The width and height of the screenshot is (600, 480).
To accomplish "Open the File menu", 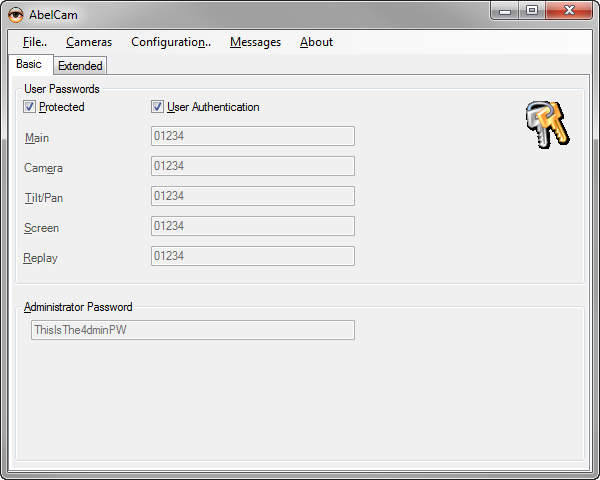I will [34, 42].
